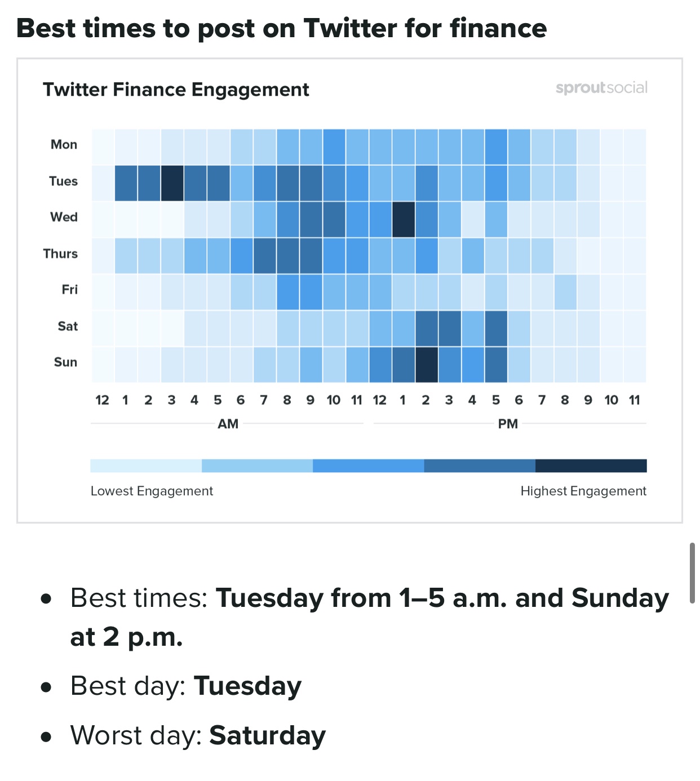Click the Friday 8 AM heatmap cell
This screenshot has height=781, width=700.
tap(287, 292)
